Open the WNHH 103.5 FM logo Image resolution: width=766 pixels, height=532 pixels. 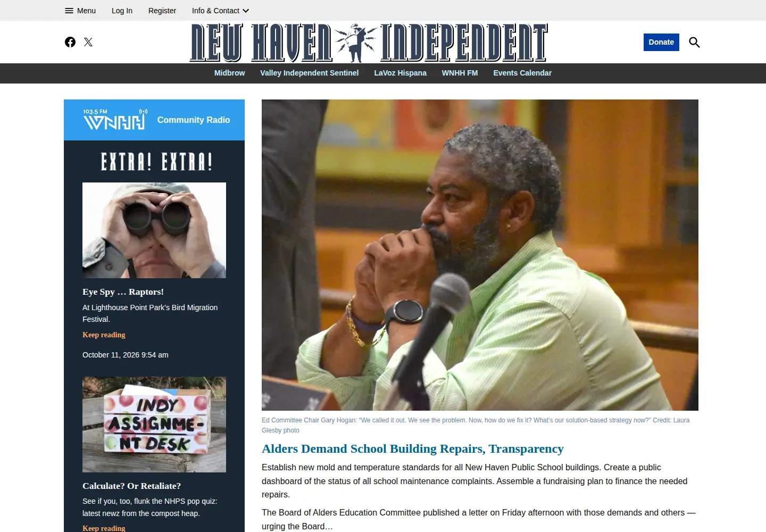click(115, 120)
